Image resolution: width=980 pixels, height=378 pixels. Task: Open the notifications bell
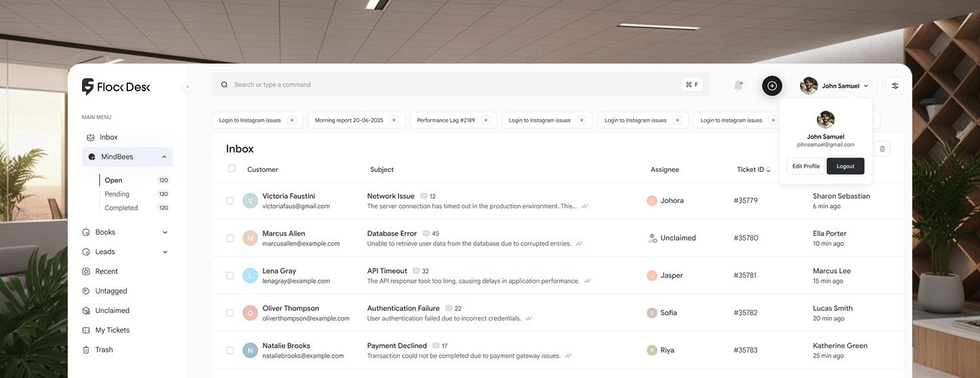coord(738,86)
